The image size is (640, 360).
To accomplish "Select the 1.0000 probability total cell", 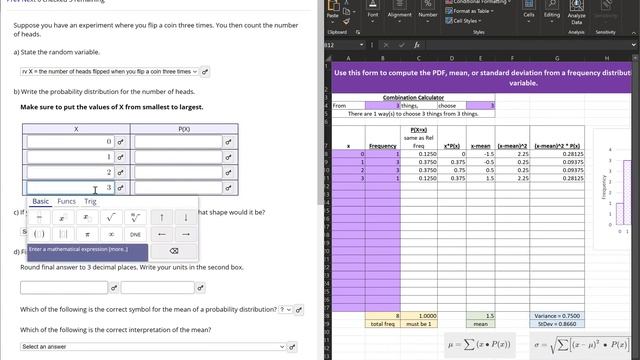I will point(419,316).
